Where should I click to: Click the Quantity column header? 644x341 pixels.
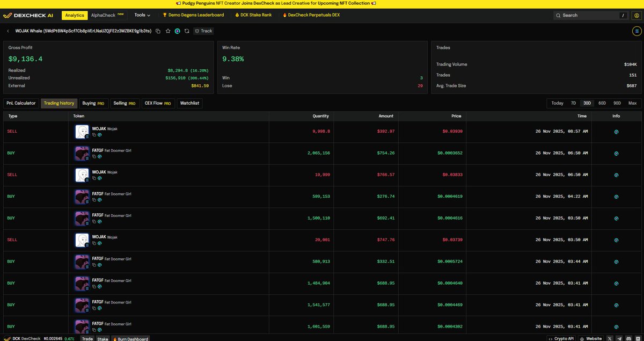coord(321,116)
